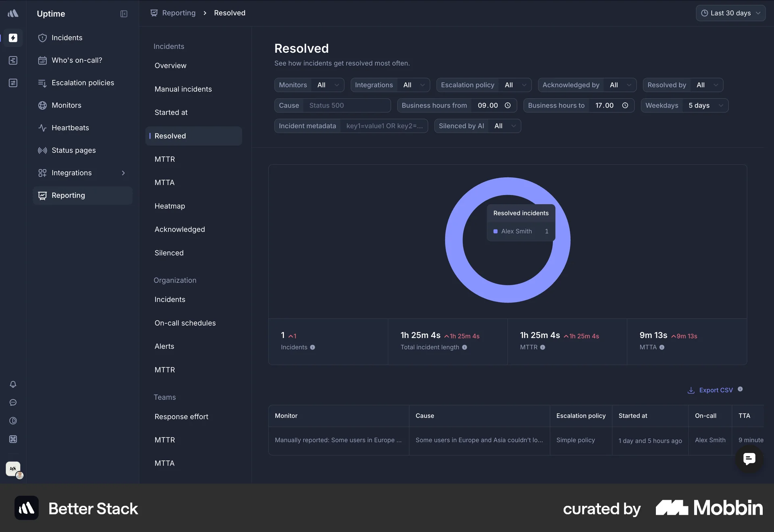Click the notifications bell icon
The height and width of the screenshot is (532, 774).
coord(13,384)
